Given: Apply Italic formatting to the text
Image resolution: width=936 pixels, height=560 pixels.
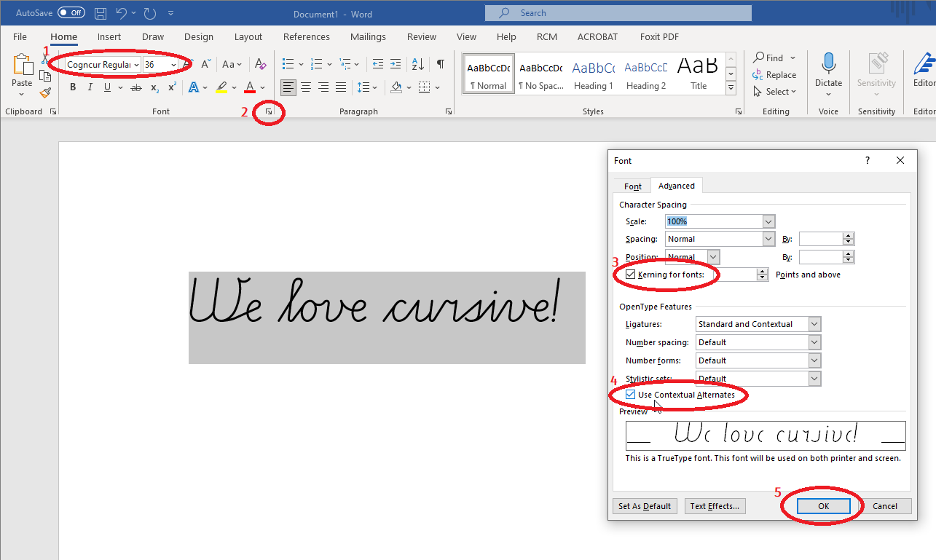Looking at the screenshot, I should point(90,87).
